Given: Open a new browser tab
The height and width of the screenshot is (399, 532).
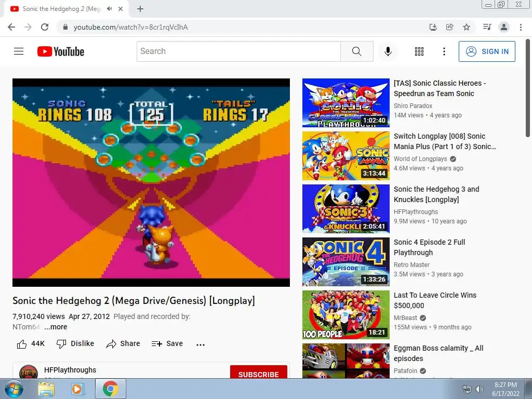Looking at the screenshot, I should pos(140,9).
